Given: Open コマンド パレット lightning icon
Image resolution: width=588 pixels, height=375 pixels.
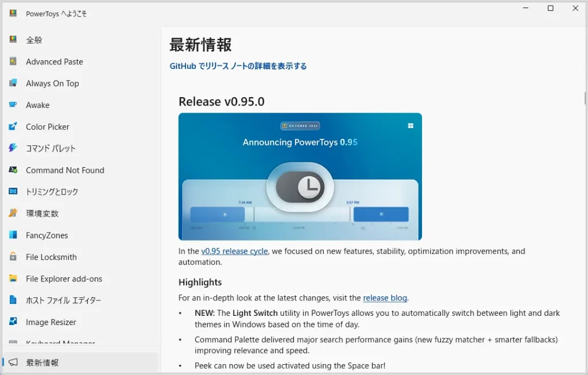Looking at the screenshot, I should [x=13, y=148].
